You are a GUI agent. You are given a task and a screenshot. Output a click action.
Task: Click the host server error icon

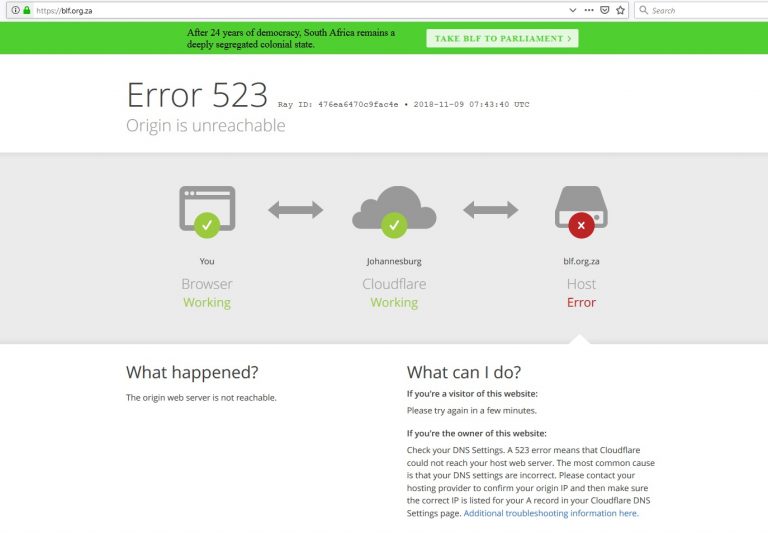[x=581, y=211]
